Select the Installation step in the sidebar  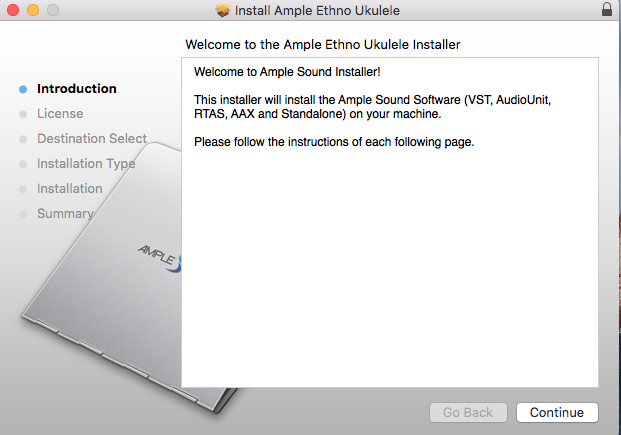[69, 189]
